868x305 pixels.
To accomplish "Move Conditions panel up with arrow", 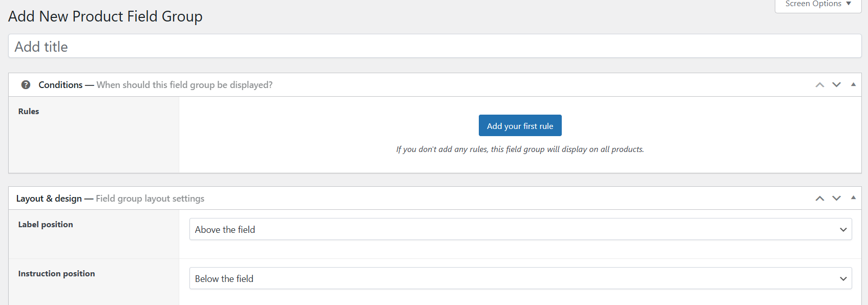I will pyautogui.click(x=820, y=85).
